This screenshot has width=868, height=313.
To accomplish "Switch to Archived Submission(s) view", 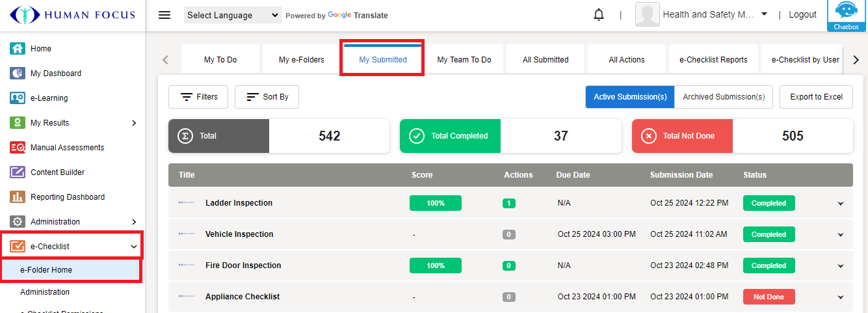I will (x=724, y=97).
